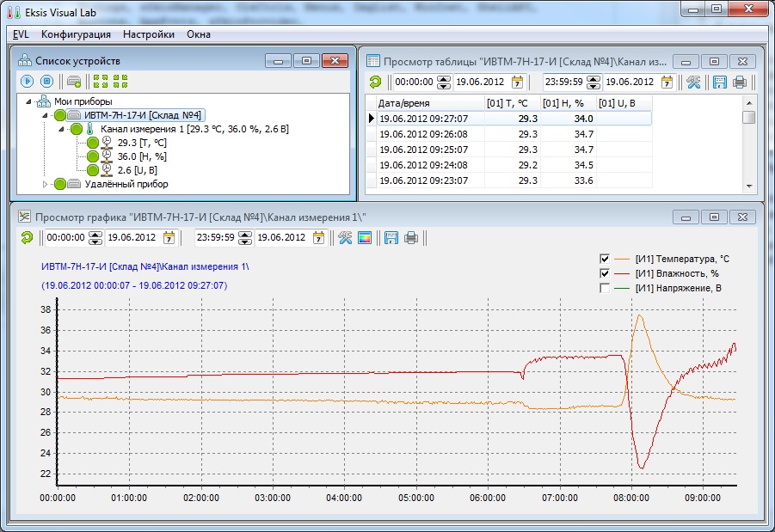This screenshot has width=775, height=532.
Task: Open the graph color settings icon
Action: (x=364, y=238)
